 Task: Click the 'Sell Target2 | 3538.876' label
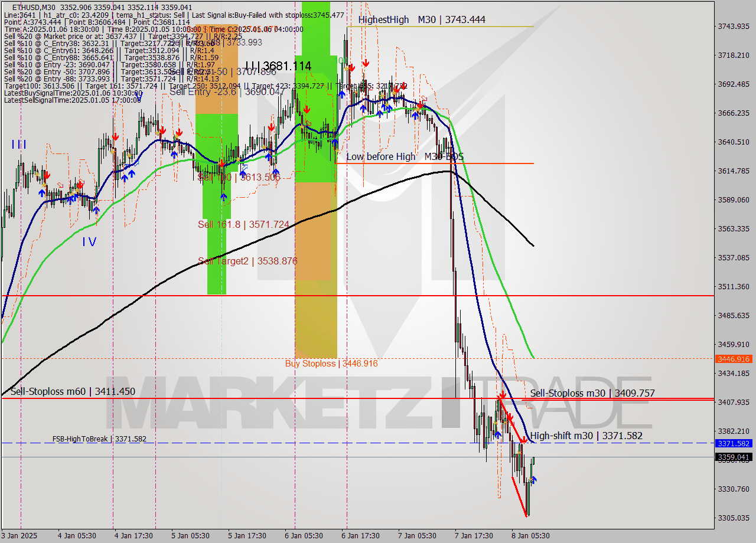[247, 261]
